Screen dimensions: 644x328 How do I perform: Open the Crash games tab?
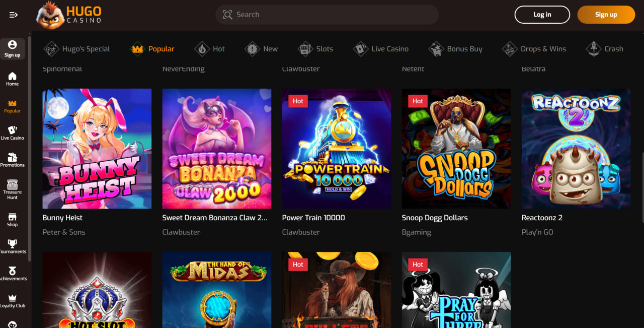(x=605, y=49)
